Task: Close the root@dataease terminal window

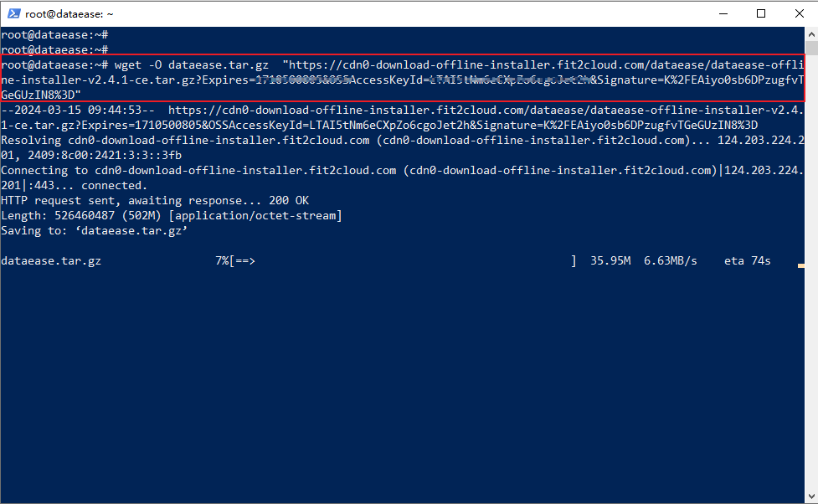Action: tap(799, 13)
